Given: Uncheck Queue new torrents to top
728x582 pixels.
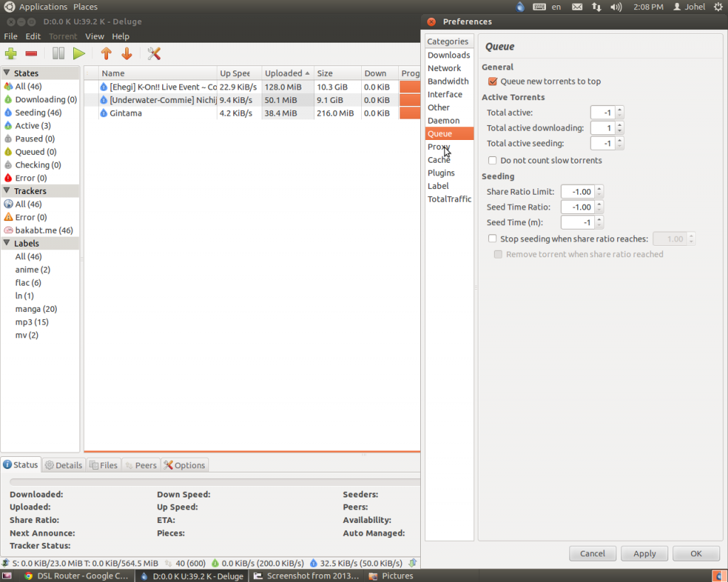Looking at the screenshot, I should pos(493,82).
